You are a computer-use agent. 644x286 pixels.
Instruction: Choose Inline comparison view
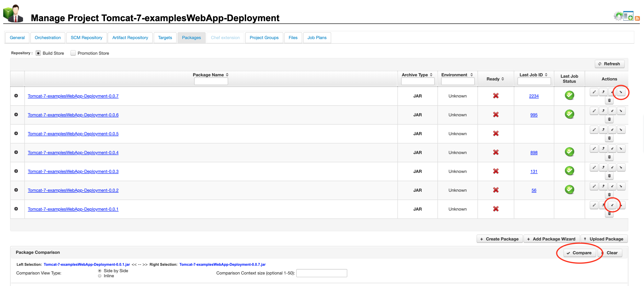point(100,276)
